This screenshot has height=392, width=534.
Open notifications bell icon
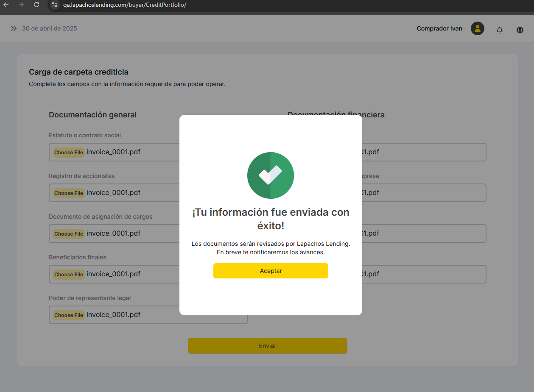point(500,30)
